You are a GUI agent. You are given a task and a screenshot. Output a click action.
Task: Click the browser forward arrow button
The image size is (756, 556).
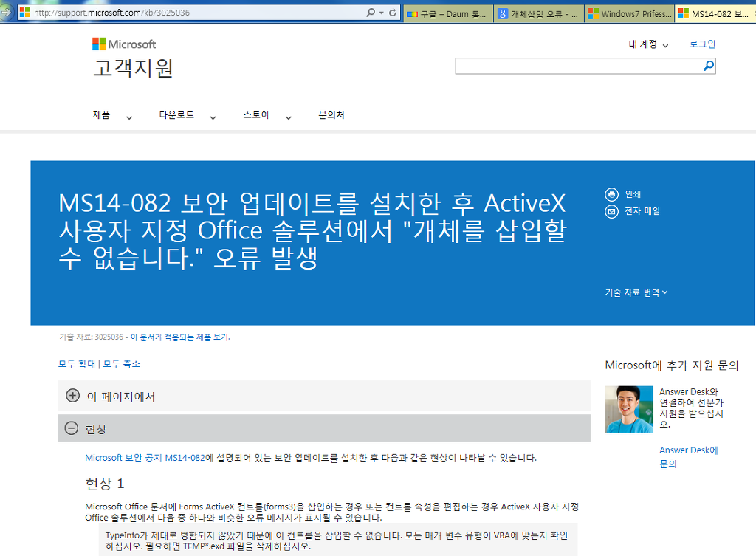tap(5, 13)
